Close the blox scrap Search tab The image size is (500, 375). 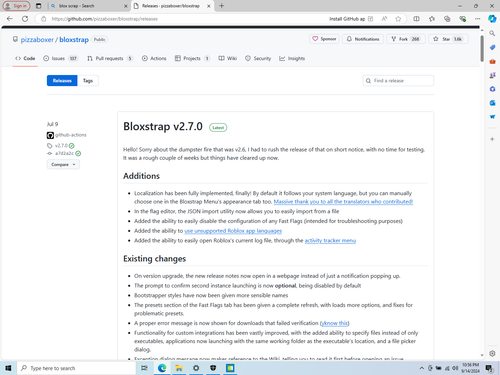pos(126,6)
